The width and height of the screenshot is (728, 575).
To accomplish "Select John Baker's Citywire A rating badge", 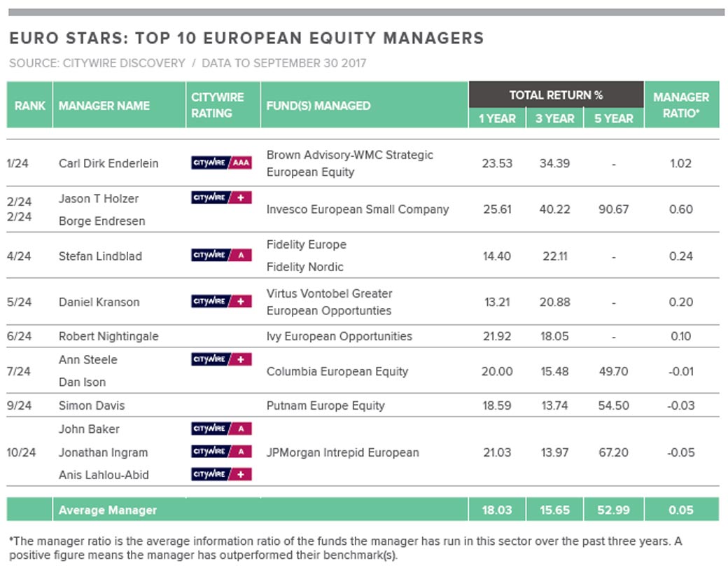I will (x=221, y=429).
